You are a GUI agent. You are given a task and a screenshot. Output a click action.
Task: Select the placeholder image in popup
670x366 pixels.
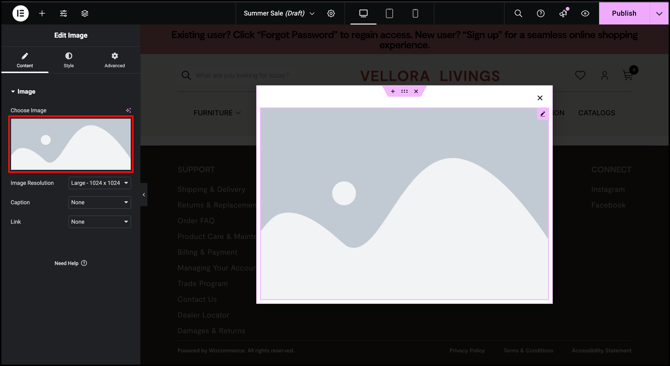pyautogui.click(x=404, y=204)
